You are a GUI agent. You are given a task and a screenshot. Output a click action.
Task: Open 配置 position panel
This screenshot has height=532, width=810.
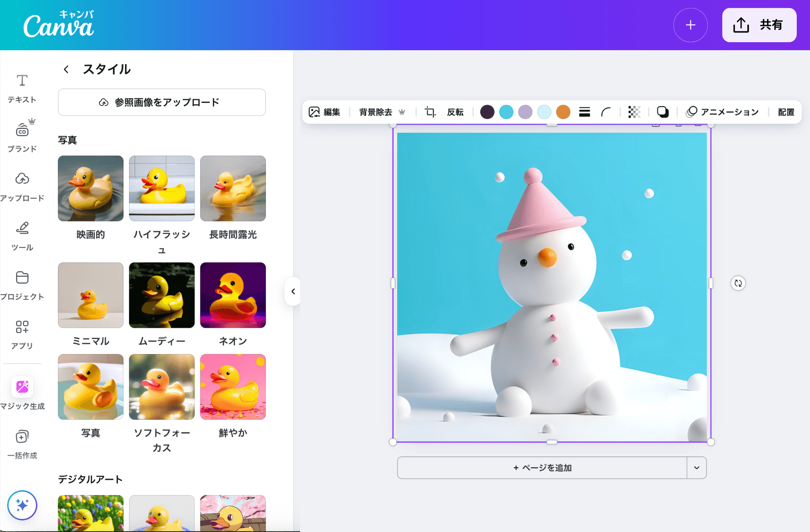pos(786,112)
